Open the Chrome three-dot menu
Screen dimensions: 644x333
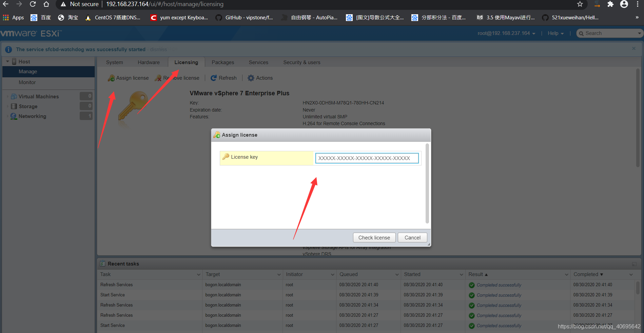coord(638,4)
